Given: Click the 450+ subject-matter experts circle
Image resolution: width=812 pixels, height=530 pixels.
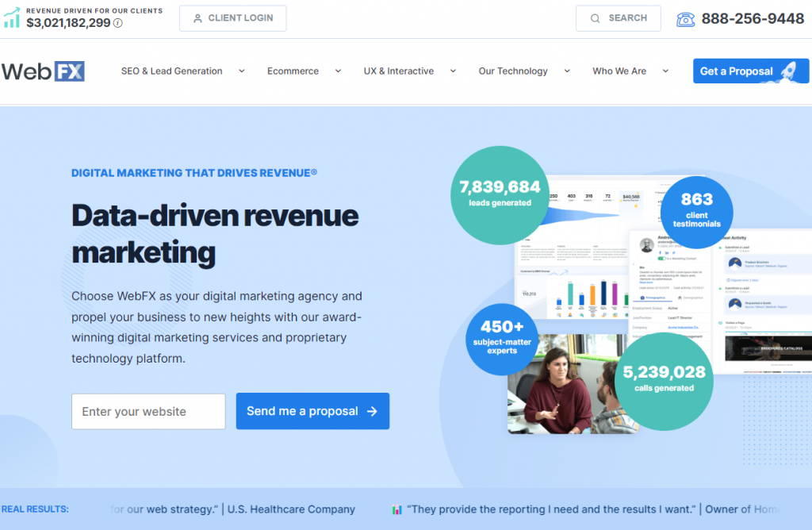Looking at the screenshot, I should [502, 340].
